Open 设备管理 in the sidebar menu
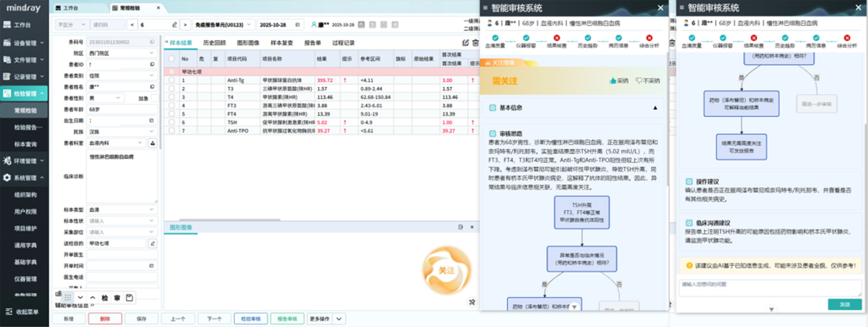The image size is (868, 327). coord(24,43)
